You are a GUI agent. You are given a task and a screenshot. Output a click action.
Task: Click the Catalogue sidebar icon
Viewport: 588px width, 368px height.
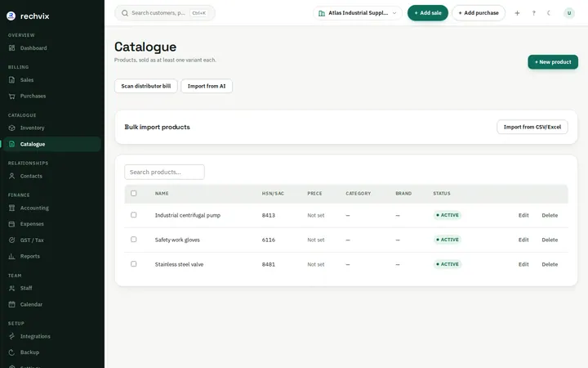[x=12, y=144]
